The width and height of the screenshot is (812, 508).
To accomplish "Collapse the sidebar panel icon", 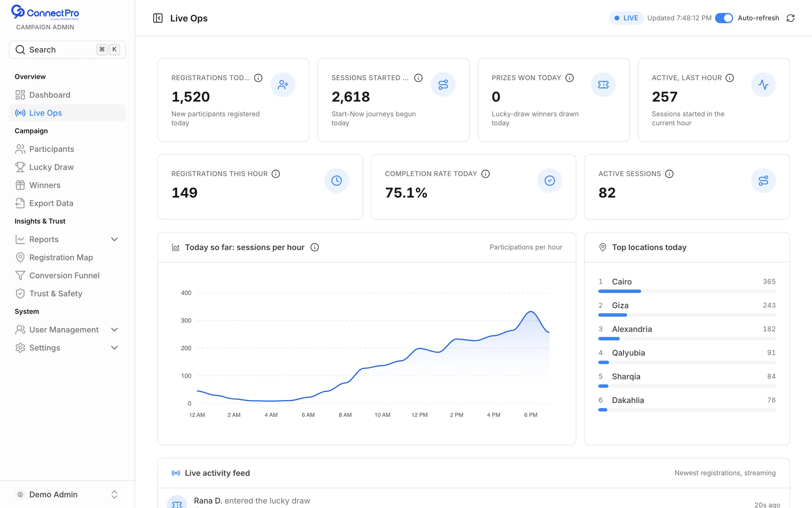I will tap(158, 18).
